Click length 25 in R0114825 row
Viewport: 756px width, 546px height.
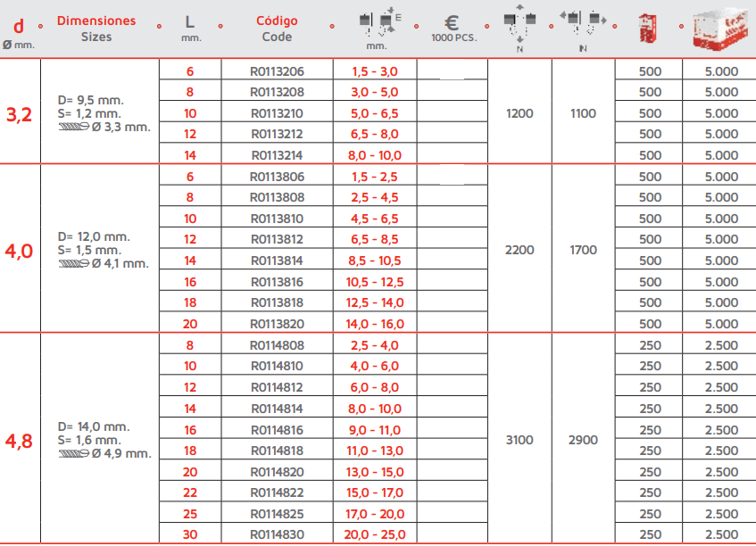click(x=190, y=514)
